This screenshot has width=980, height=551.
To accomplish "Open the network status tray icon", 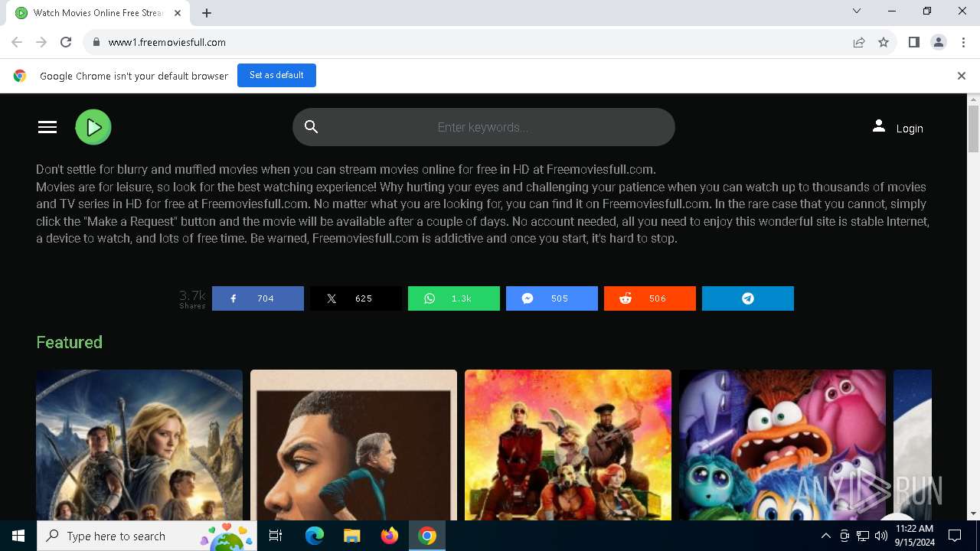I will point(863,536).
